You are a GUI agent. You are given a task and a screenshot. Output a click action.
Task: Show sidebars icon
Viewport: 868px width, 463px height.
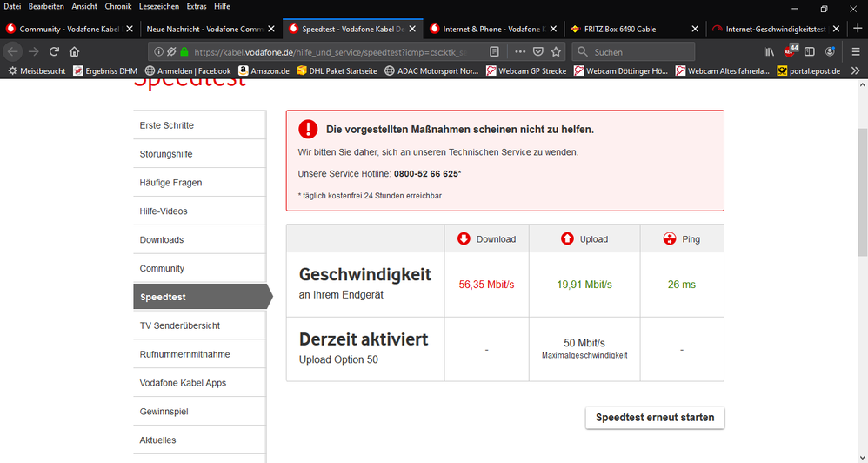tap(810, 51)
